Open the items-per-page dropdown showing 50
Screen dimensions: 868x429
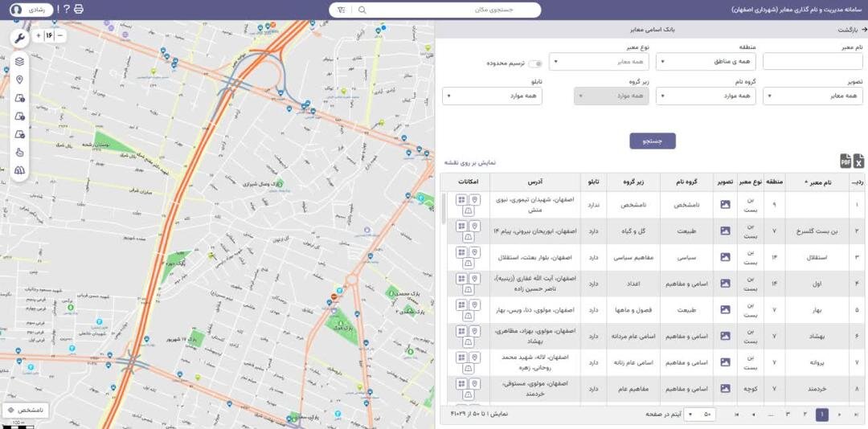701,415
